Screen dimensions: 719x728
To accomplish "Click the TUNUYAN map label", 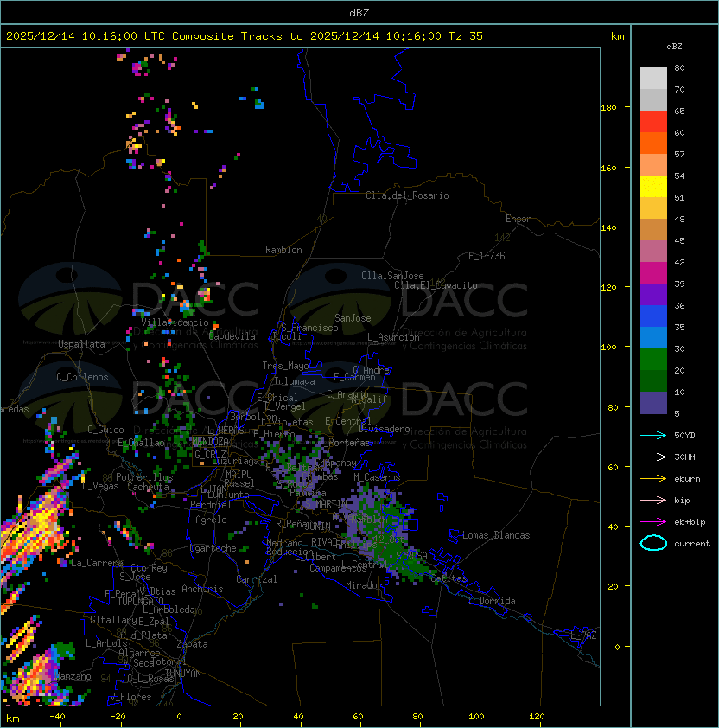I will pos(183,674).
